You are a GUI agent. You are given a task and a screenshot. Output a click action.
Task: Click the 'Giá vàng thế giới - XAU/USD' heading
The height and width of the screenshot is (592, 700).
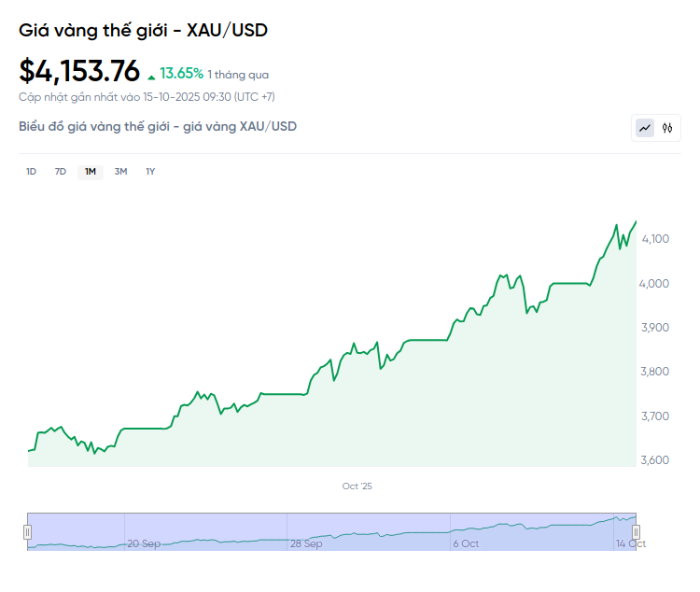[144, 31]
